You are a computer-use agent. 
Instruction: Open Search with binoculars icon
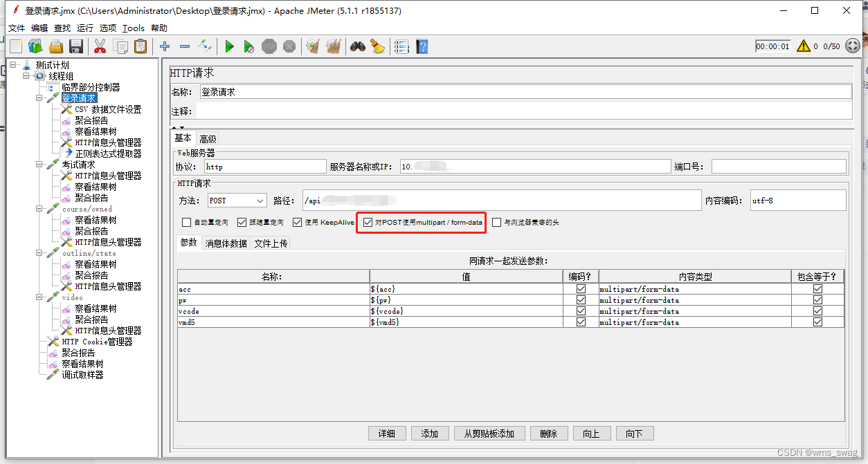(x=357, y=46)
